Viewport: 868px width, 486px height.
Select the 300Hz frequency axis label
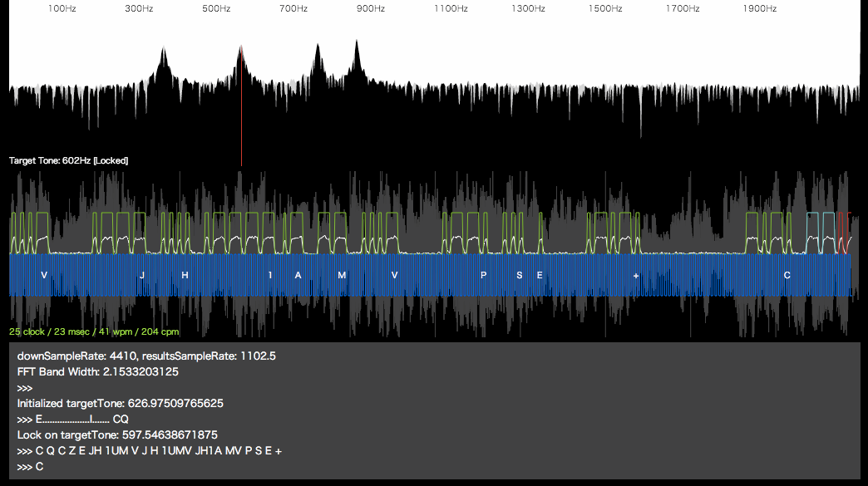[139, 9]
